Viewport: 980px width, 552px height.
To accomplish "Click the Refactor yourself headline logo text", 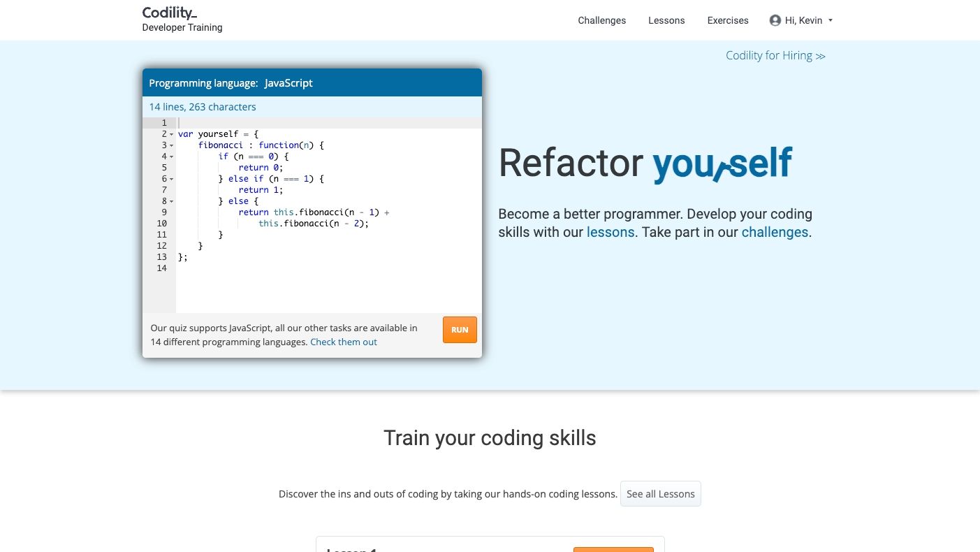I will coord(645,164).
